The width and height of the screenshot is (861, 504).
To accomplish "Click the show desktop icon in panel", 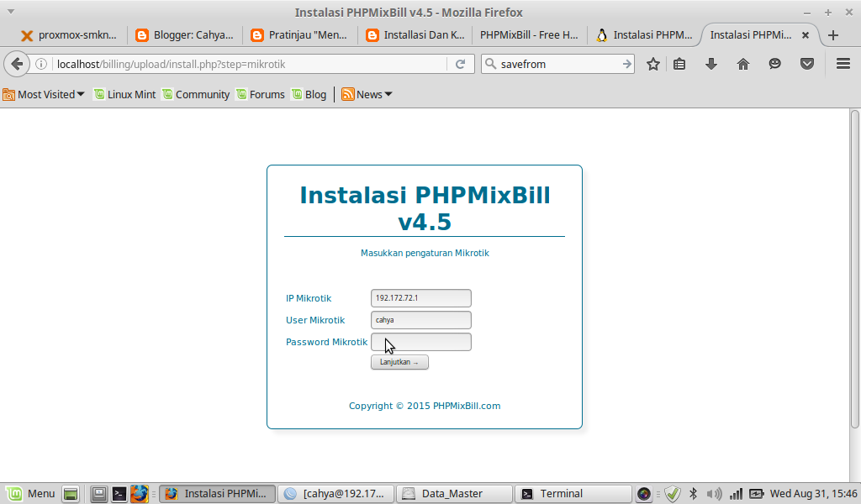I will point(71,494).
